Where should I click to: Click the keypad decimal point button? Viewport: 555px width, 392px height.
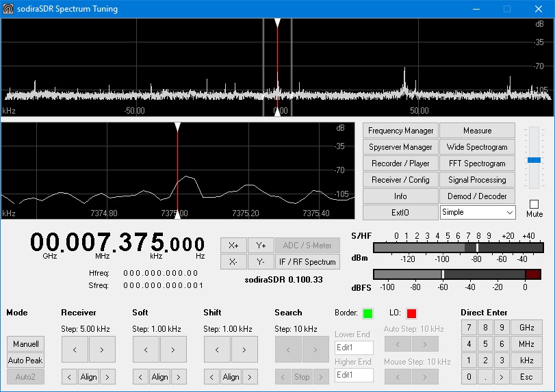coord(485,377)
